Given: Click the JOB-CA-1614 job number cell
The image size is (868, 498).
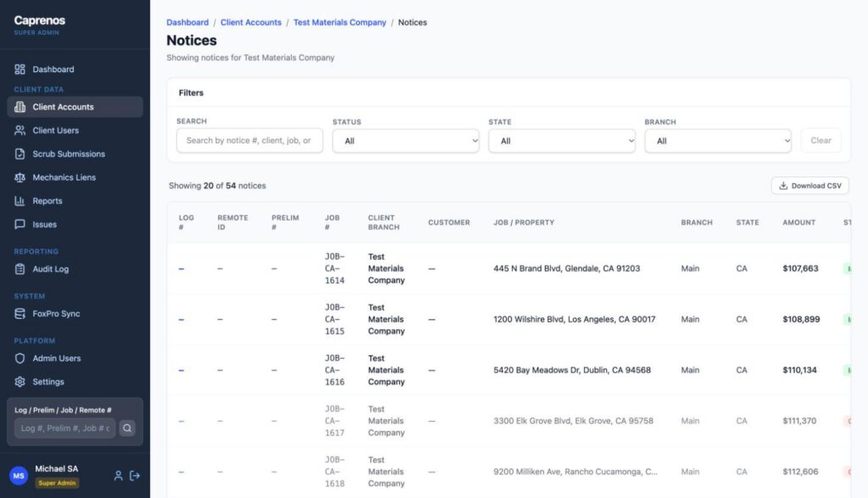Looking at the screenshot, I should click(334, 269).
